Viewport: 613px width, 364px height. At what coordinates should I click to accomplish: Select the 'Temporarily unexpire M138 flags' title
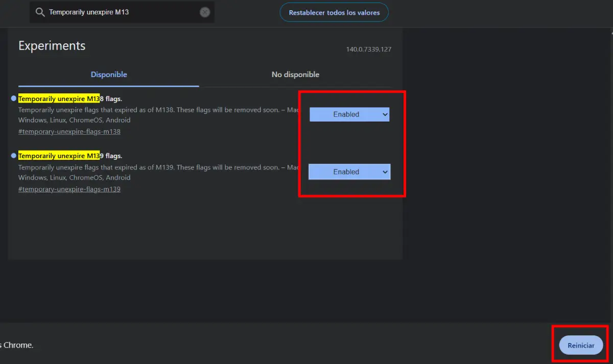tap(70, 99)
